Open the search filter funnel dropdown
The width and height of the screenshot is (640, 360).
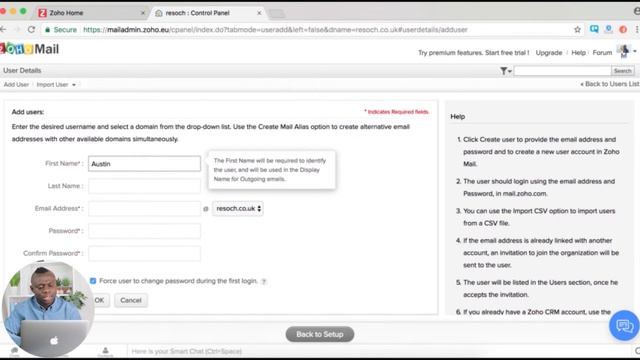(505, 71)
